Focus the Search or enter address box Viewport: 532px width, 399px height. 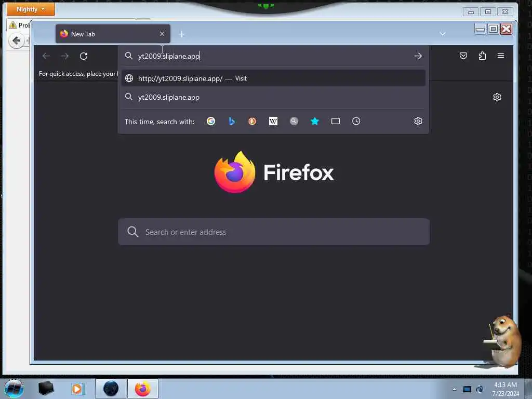[273, 232]
